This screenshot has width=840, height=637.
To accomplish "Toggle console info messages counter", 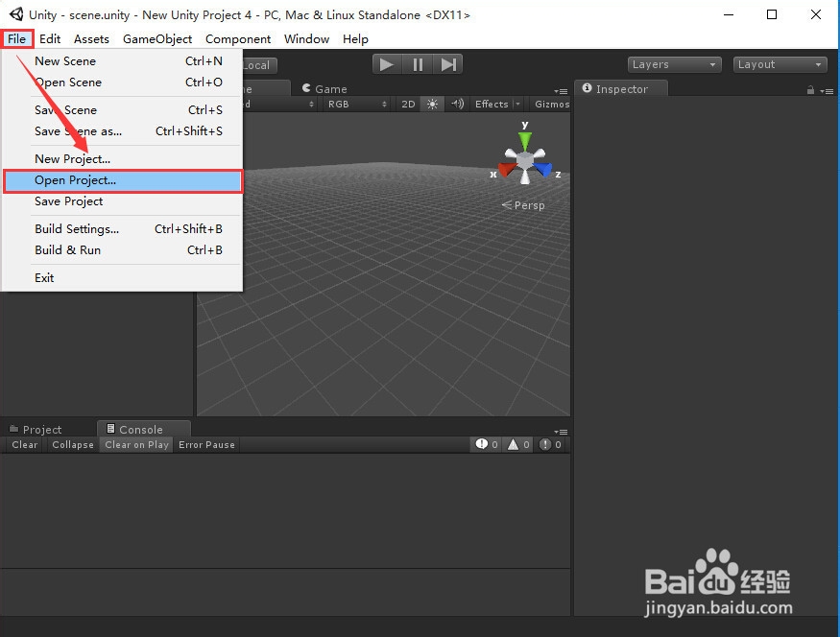I will (x=487, y=444).
